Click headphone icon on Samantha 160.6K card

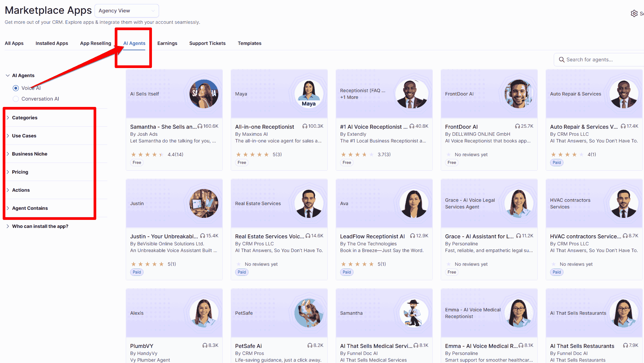coord(200,126)
